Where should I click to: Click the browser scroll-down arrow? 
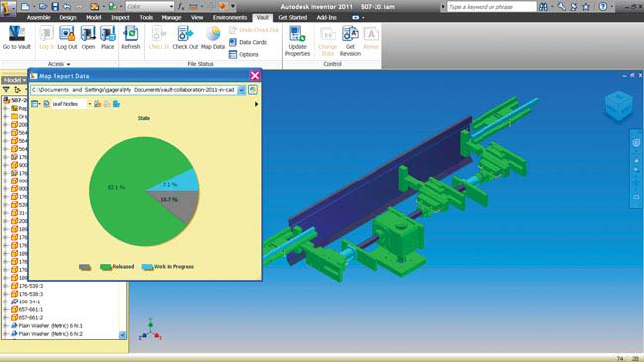[x=122, y=335]
